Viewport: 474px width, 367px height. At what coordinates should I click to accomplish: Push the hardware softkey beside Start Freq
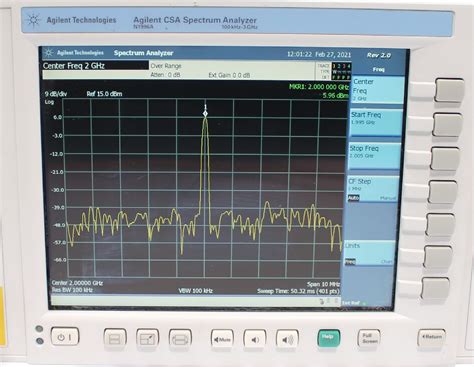click(448, 124)
